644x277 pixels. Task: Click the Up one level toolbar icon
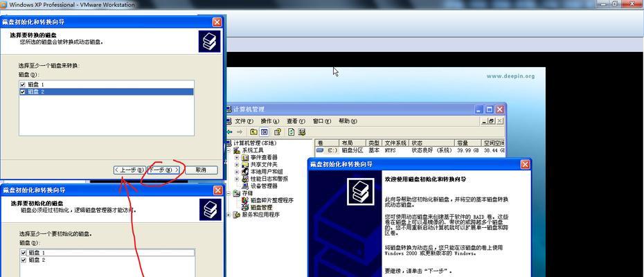click(x=254, y=132)
